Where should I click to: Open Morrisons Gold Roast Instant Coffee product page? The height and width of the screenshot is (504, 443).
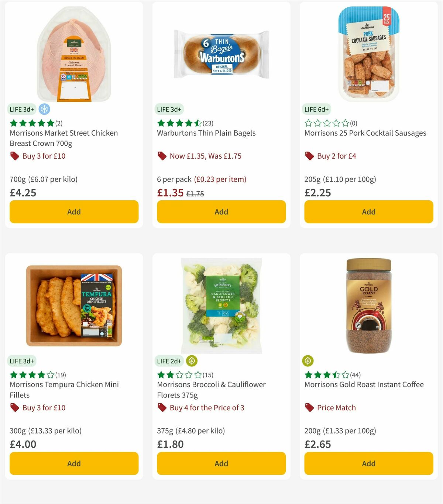[364, 384]
